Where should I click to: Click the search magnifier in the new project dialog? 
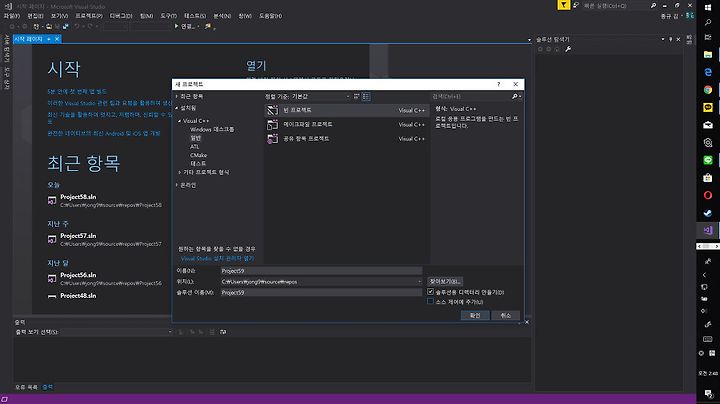[515, 96]
